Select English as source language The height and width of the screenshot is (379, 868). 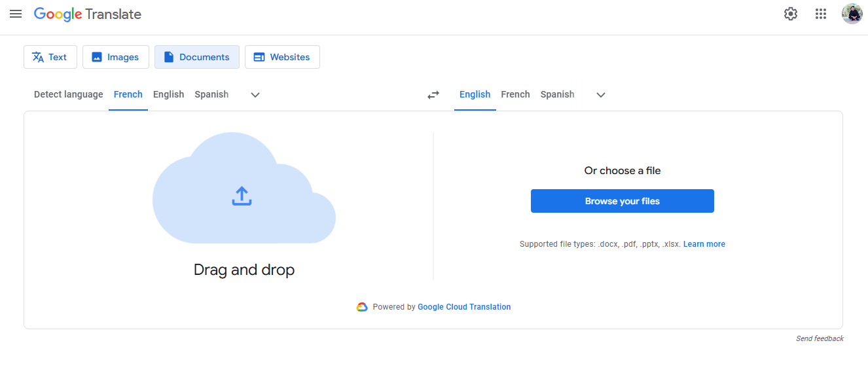[168, 94]
